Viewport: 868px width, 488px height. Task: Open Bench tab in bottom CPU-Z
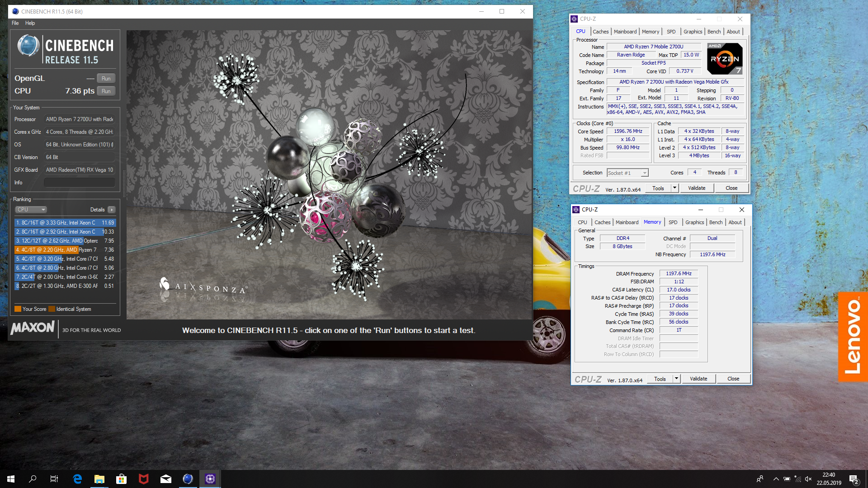pos(716,222)
